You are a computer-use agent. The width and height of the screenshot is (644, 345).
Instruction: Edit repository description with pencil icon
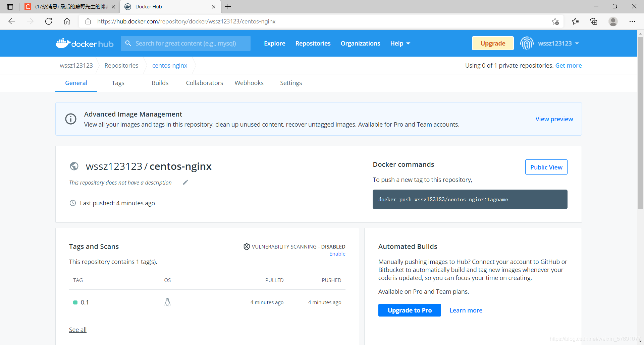point(185,182)
